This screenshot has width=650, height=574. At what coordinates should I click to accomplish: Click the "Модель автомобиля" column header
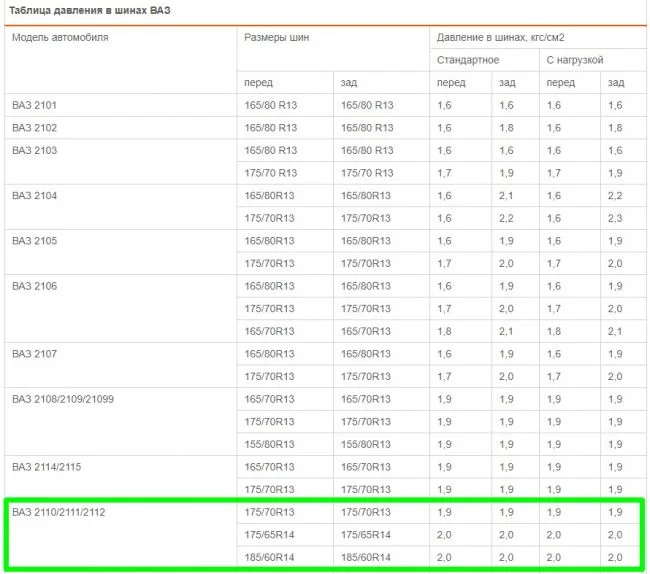pyautogui.click(x=60, y=37)
